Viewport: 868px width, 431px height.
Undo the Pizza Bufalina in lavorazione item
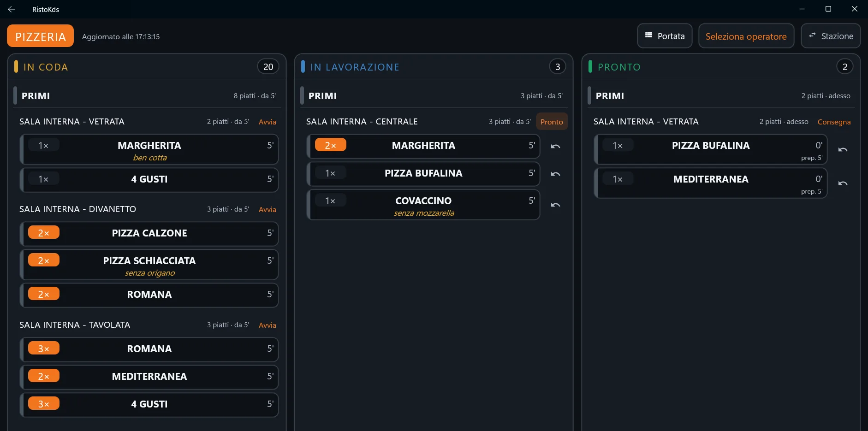(x=555, y=174)
